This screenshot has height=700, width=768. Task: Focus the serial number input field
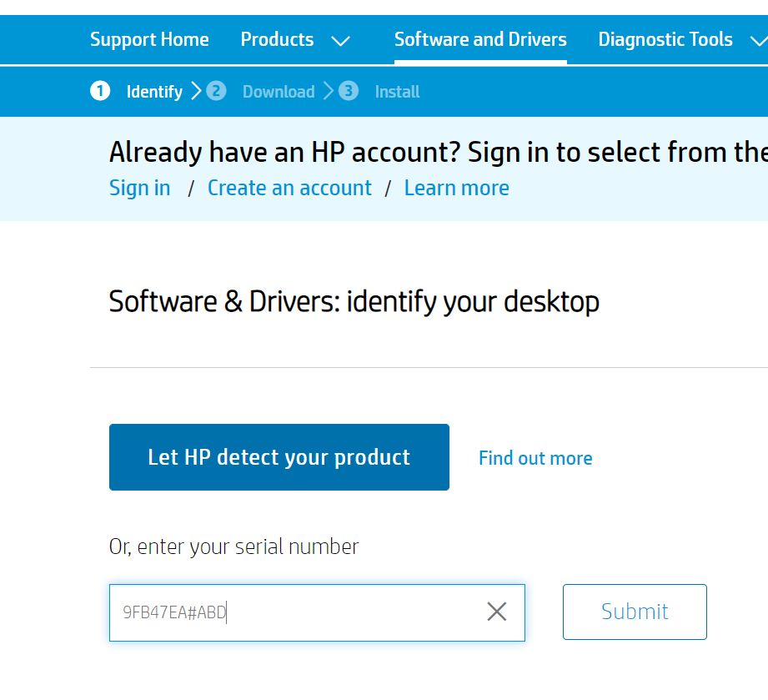317,612
